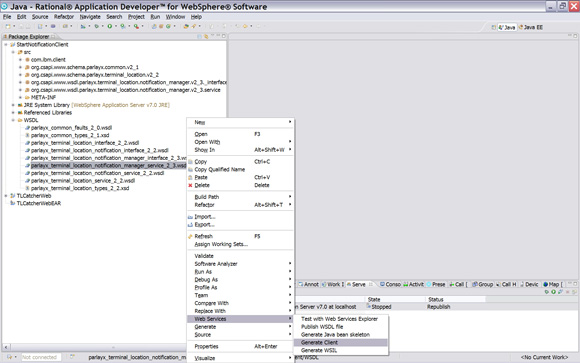Image resolution: width=580 pixels, height=363 pixels.
Task: Click the Save toolbar icon
Action: click(x=21, y=26)
